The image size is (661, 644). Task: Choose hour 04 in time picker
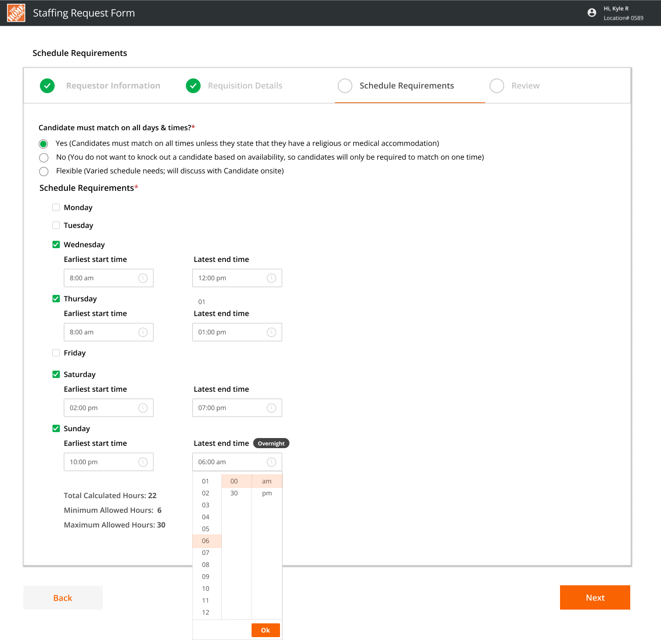coord(207,517)
